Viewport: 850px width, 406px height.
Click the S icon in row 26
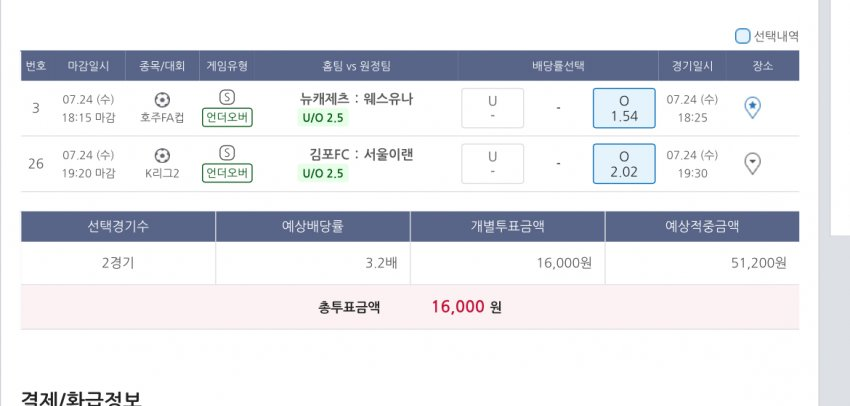click(227, 153)
